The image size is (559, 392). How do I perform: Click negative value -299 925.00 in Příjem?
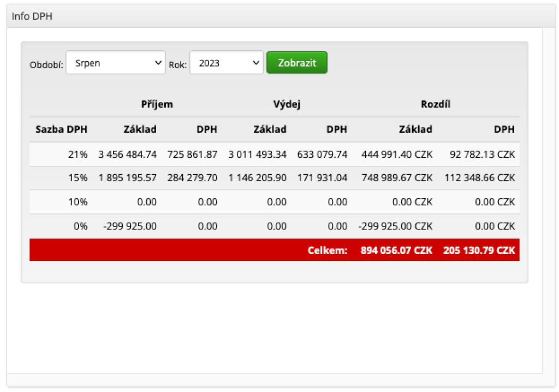click(x=130, y=226)
